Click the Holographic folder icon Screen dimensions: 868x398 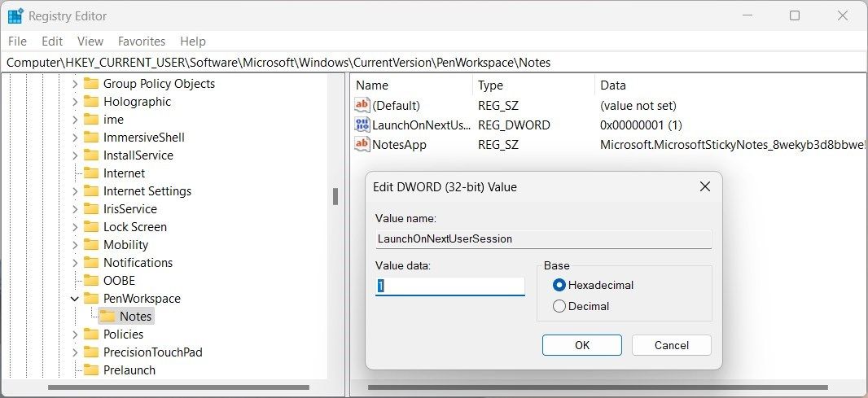(90, 102)
